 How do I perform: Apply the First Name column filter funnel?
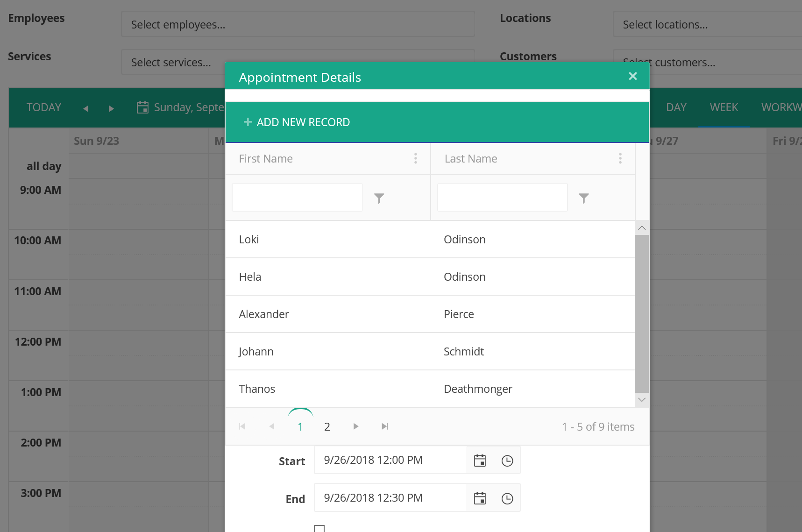tap(379, 198)
